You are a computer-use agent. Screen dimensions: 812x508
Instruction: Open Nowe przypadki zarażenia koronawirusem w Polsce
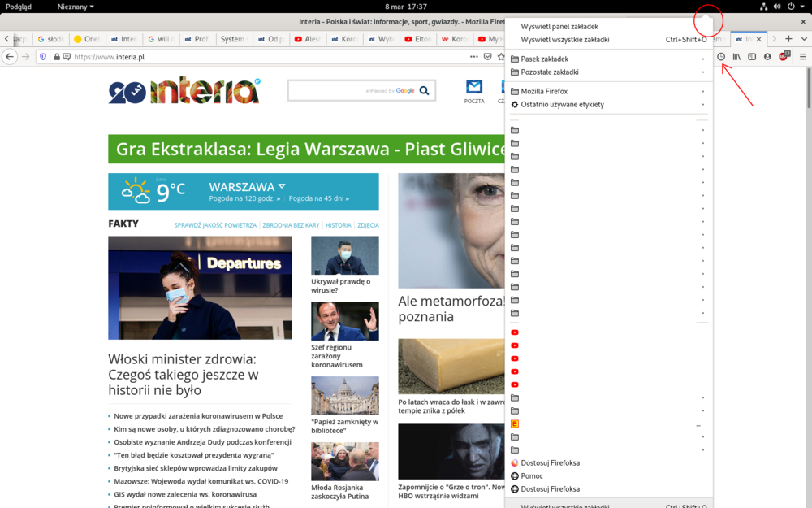(198, 415)
